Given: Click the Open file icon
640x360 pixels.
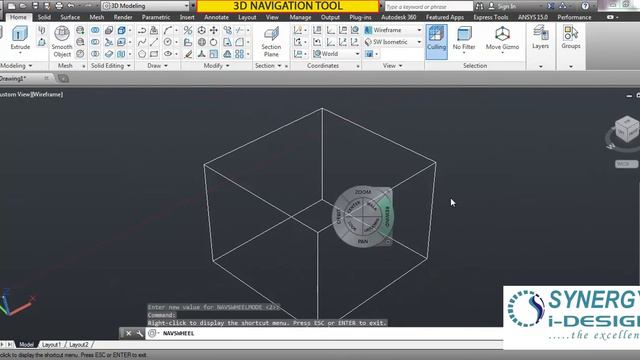Looking at the screenshot, I should pyautogui.click(x=23, y=6).
